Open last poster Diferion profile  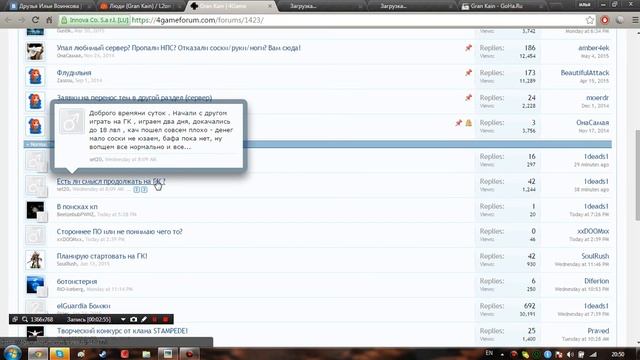pos(596,281)
